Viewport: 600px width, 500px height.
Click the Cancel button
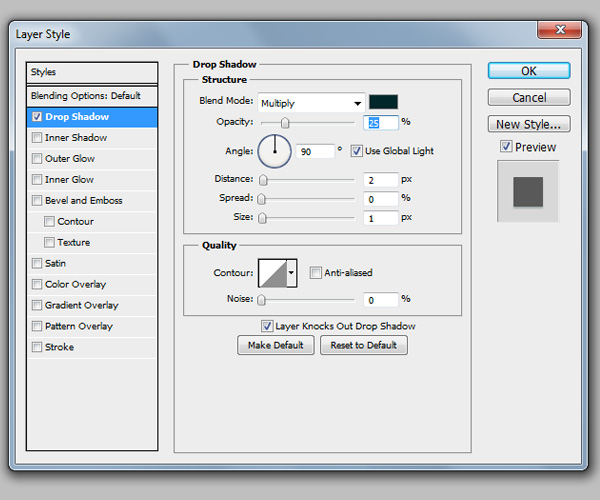click(529, 98)
